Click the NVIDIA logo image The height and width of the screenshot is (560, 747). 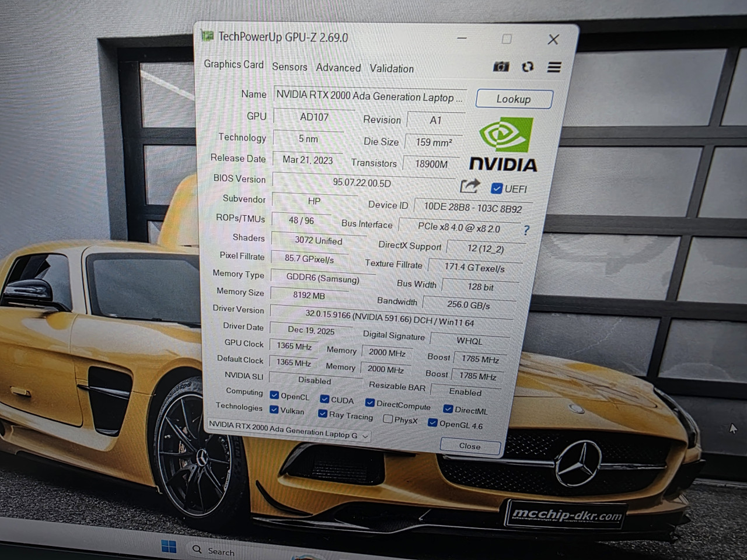[504, 145]
